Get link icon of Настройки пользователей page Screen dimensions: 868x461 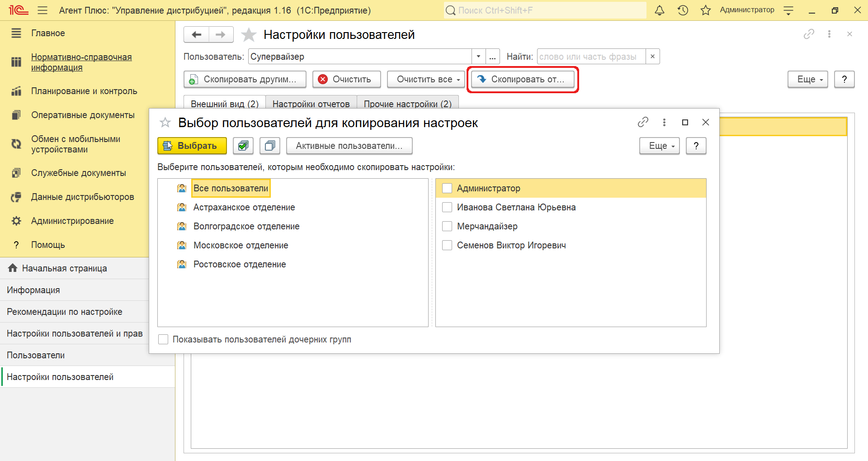[809, 34]
